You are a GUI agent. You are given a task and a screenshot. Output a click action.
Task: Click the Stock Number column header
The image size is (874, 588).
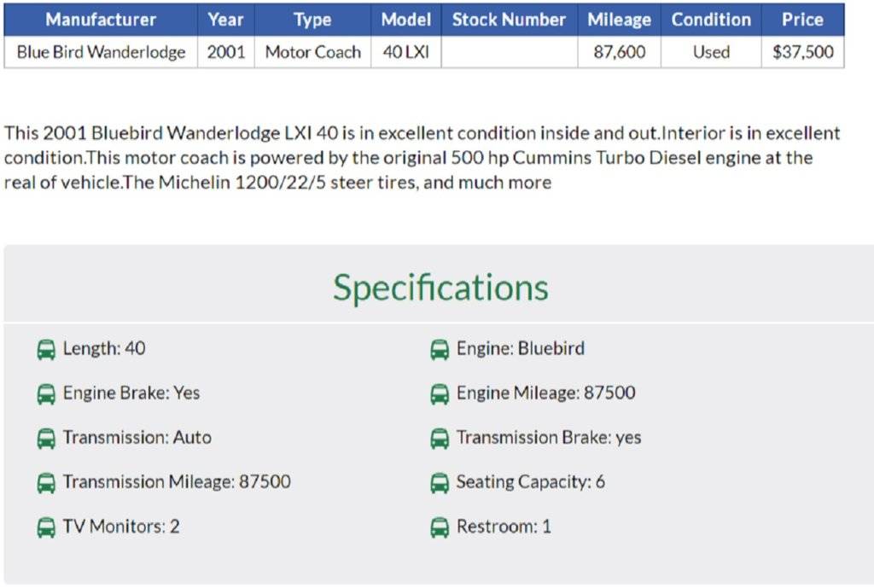(x=509, y=20)
